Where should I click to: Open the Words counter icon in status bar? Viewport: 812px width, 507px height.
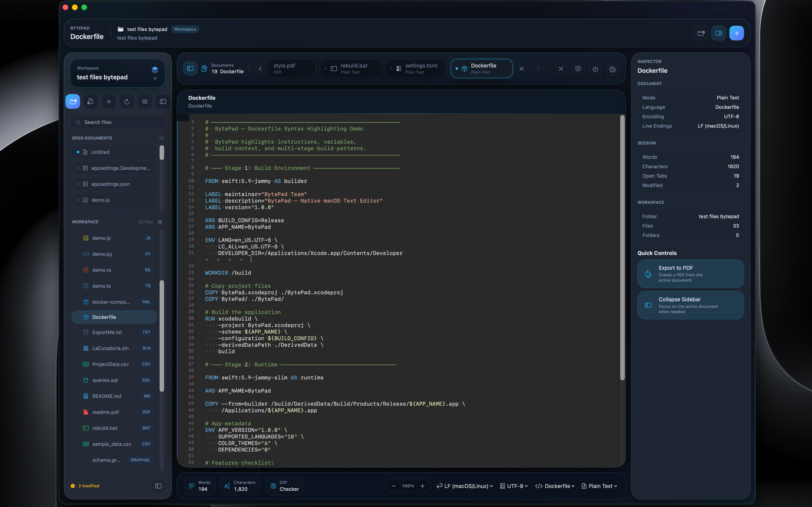(191, 486)
